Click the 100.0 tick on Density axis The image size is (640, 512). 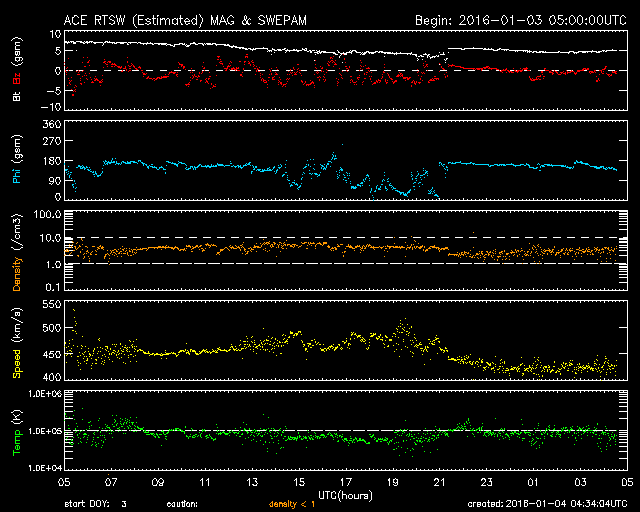click(x=47, y=214)
